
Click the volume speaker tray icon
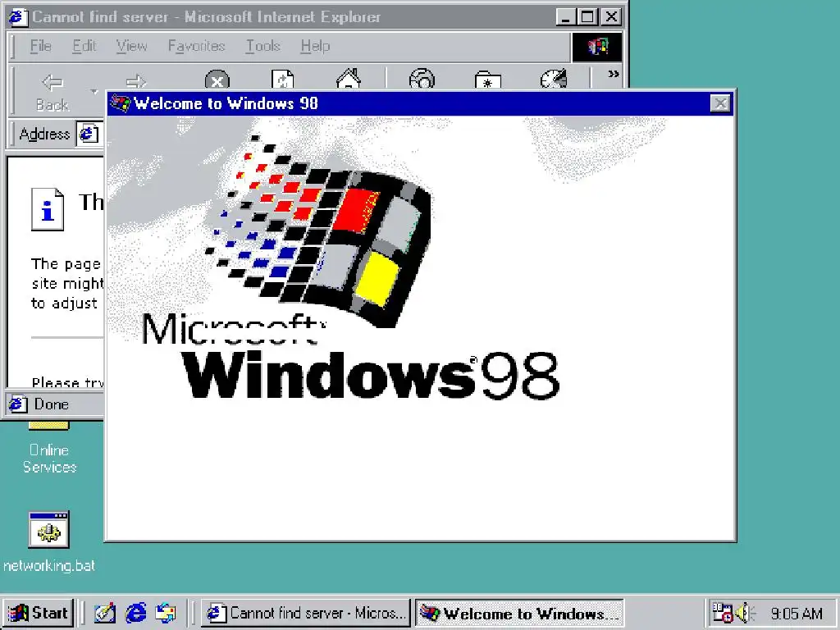pyautogui.click(x=745, y=613)
